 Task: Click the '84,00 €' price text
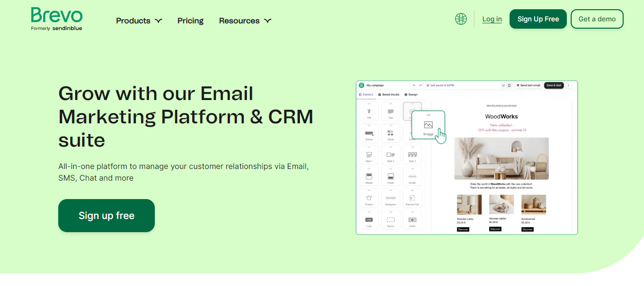tap(494, 222)
